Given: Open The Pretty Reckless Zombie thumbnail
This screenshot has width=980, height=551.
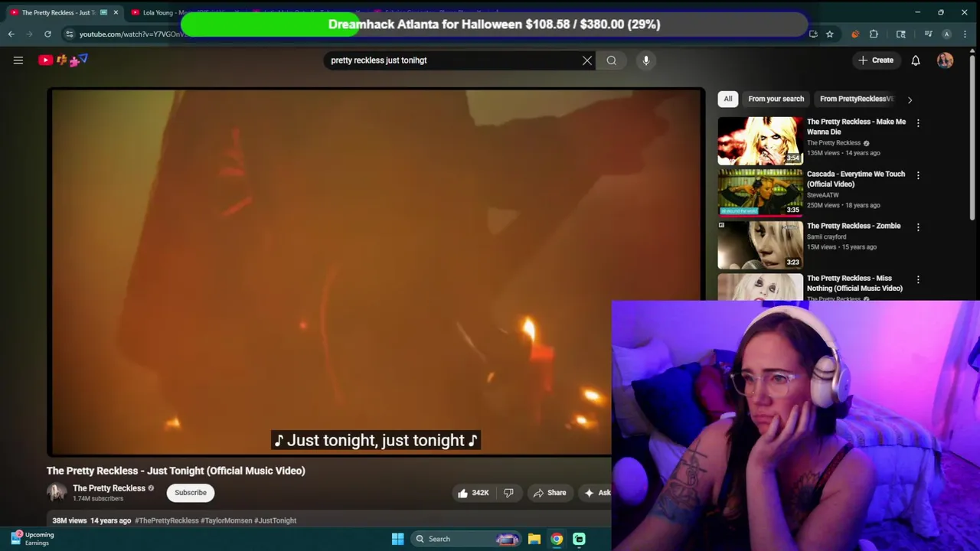Looking at the screenshot, I should (x=760, y=245).
